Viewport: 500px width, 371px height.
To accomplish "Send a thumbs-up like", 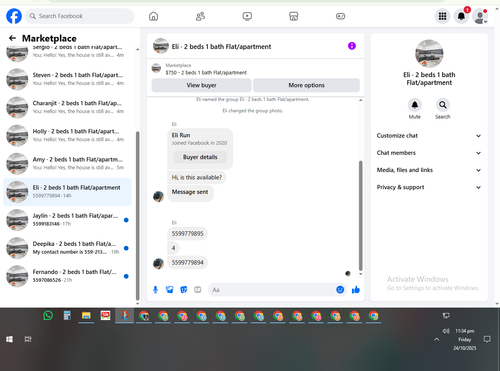I will point(356,290).
